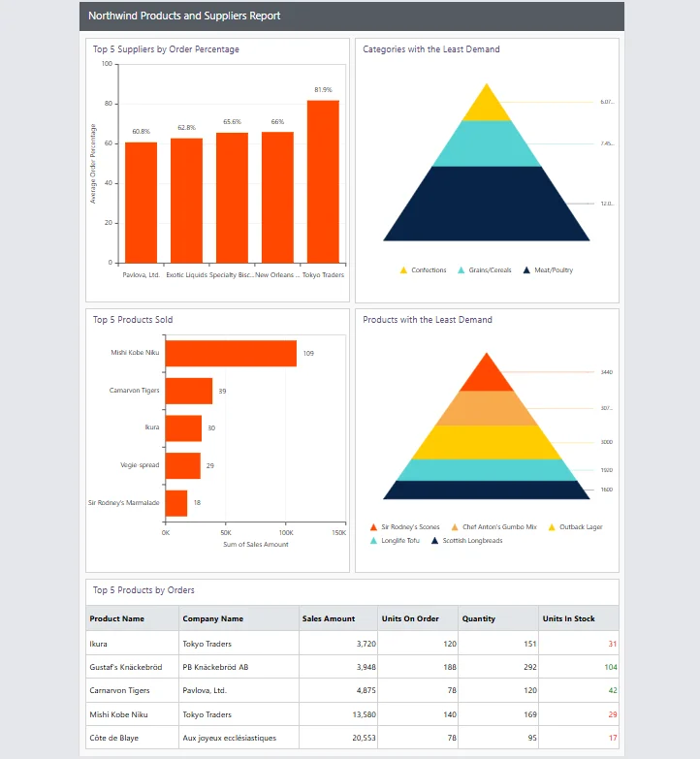This screenshot has height=759, width=700.
Task: Click the Sum of Sales Amount axis title
Action: (x=256, y=545)
